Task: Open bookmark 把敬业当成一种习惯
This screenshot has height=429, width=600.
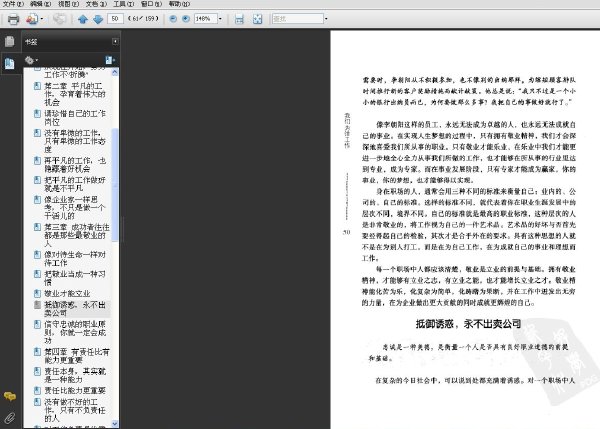Action: pos(75,278)
